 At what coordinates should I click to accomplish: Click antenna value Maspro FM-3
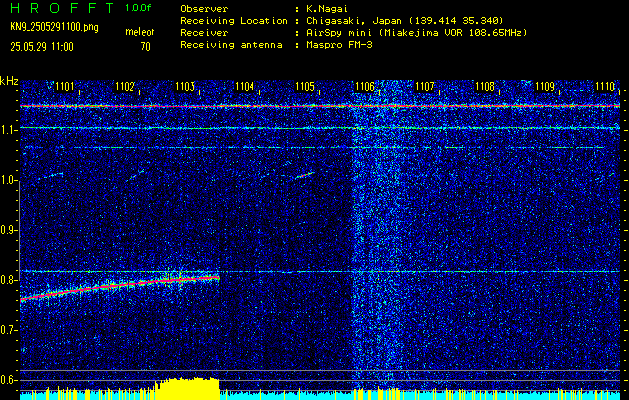click(x=339, y=45)
